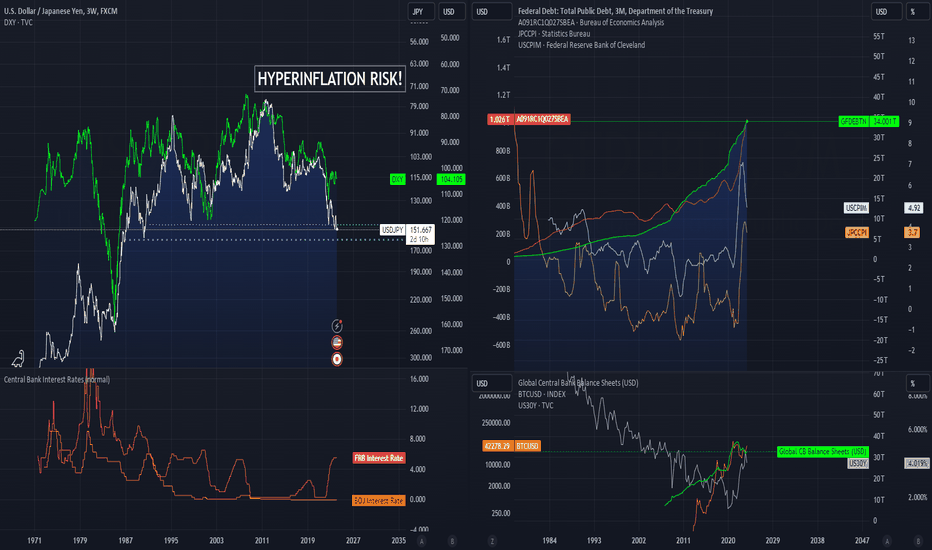The width and height of the screenshot is (932, 550).
Task: Click the DXY · TVC legend entry
Action: [18, 23]
